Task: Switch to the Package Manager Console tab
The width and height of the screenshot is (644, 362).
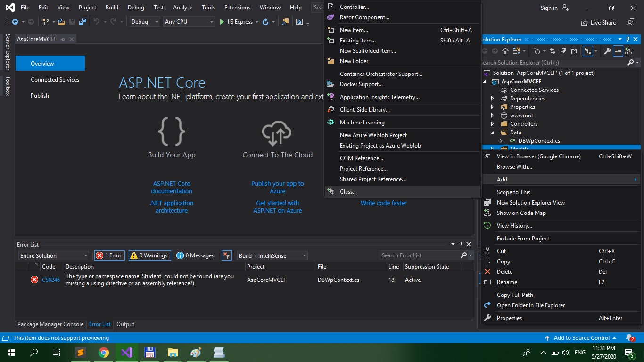Action: click(x=50, y=324)
